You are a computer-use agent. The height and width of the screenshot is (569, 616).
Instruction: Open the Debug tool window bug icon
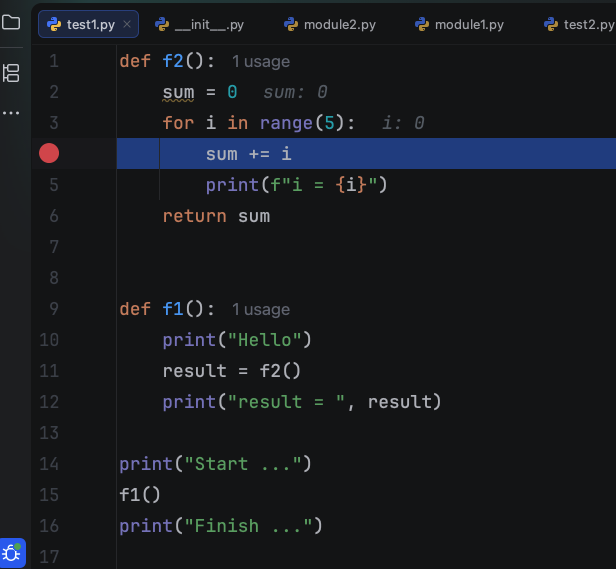tap(12, 552)
